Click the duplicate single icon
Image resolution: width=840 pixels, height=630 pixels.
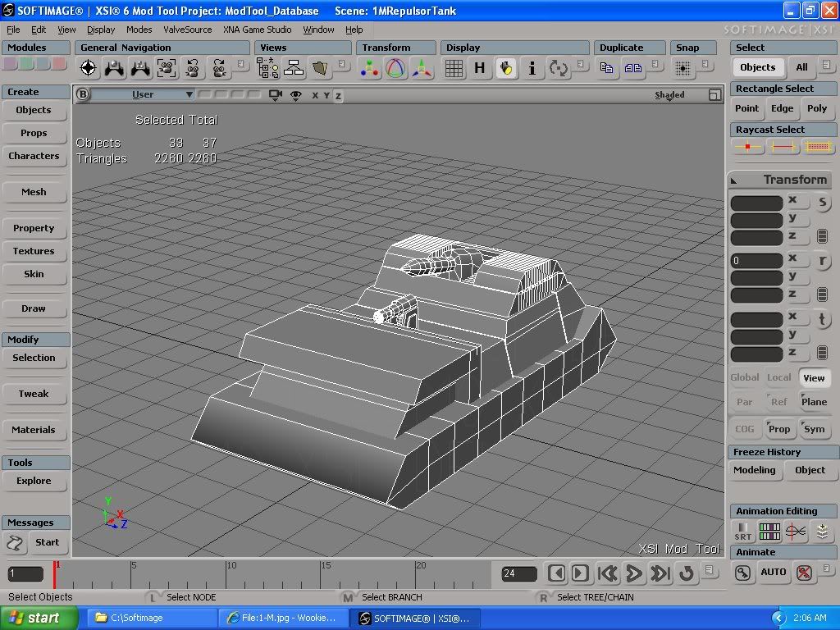tap(606, 68)
